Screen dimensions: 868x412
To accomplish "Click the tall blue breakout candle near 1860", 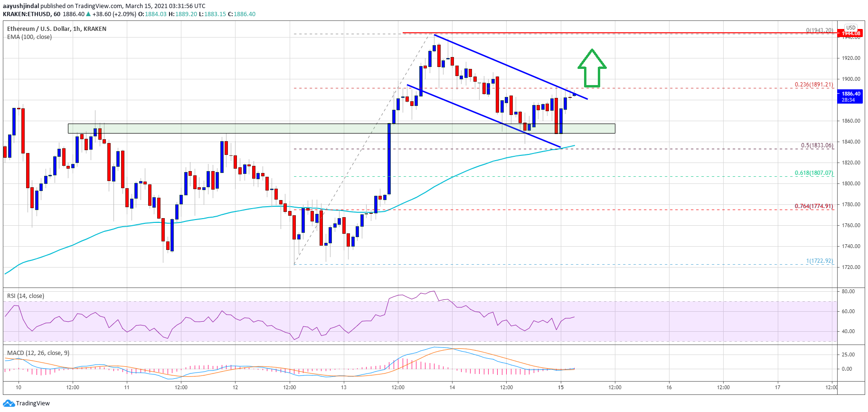I will click(x=389, y=159).
